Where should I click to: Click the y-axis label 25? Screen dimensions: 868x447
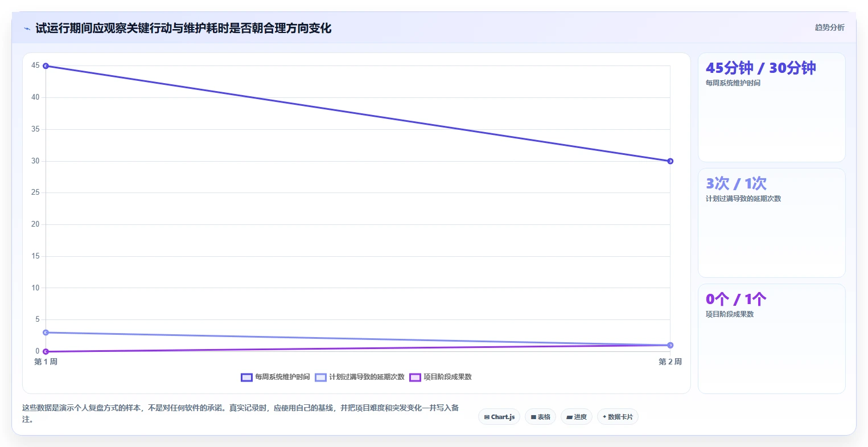click(36, 192)
